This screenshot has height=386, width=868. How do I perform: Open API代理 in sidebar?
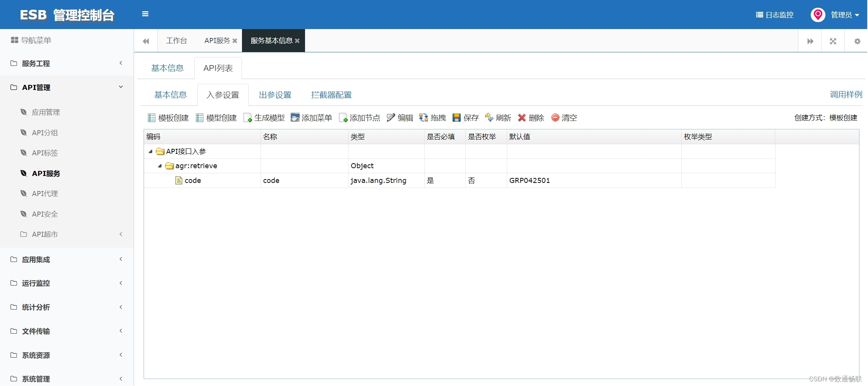[45, 194]
